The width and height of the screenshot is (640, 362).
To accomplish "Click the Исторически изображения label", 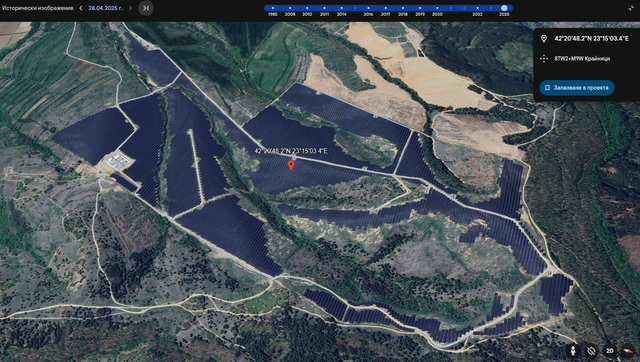I will 37,8.
